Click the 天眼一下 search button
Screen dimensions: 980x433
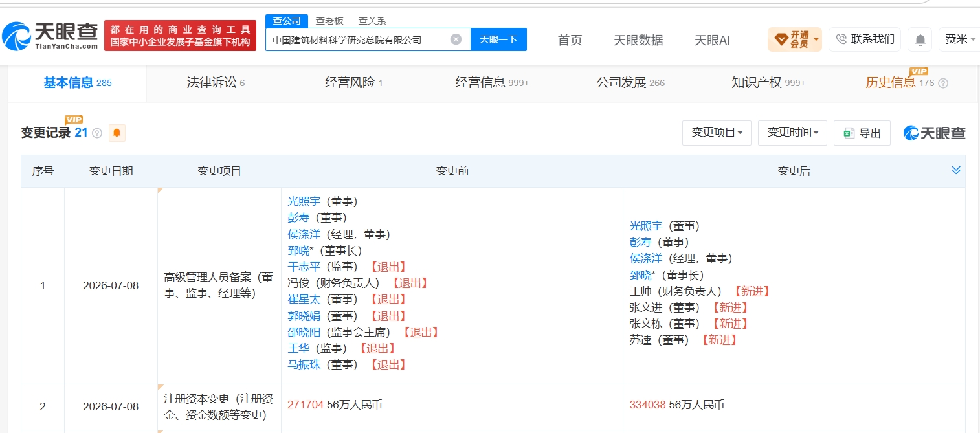(x=498, y=39)
